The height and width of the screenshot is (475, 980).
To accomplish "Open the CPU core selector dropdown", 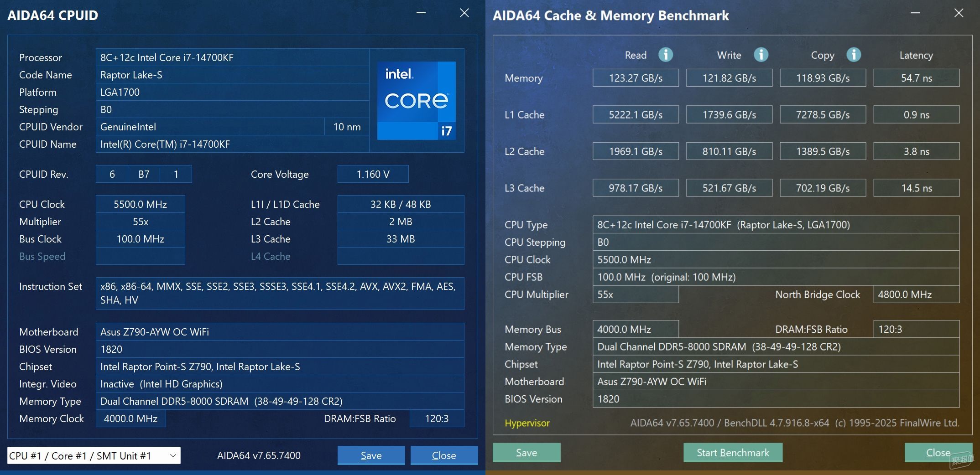I will point(94,455).
